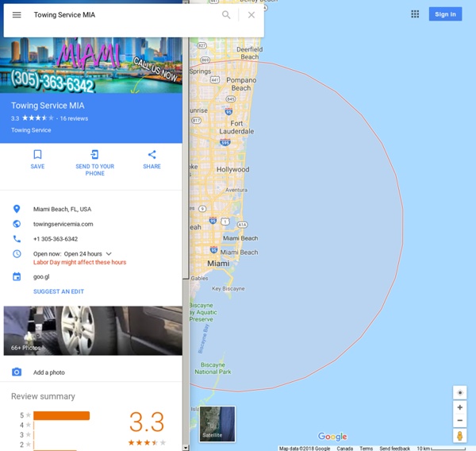Click the Towing Service category link
Image resolution: width=476 pixels, height=451 pixels.
coord(31,130)
